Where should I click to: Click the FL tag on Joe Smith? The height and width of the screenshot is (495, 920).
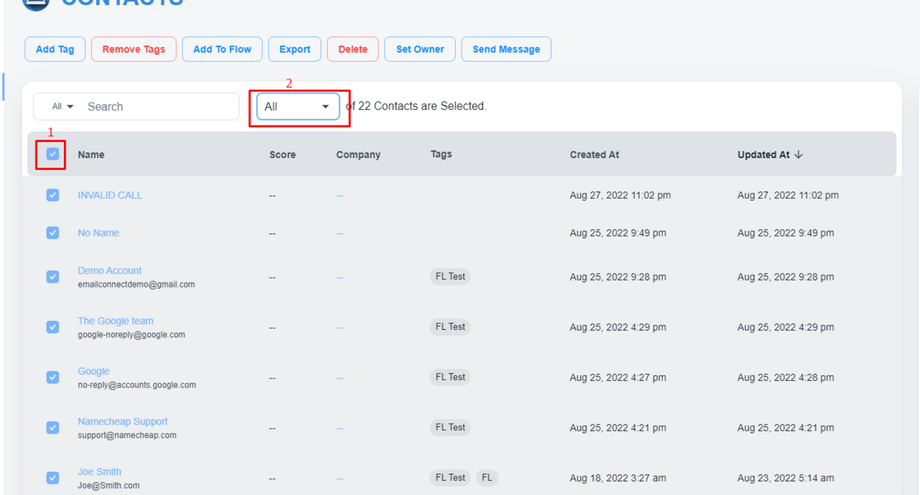pos(487,477)
